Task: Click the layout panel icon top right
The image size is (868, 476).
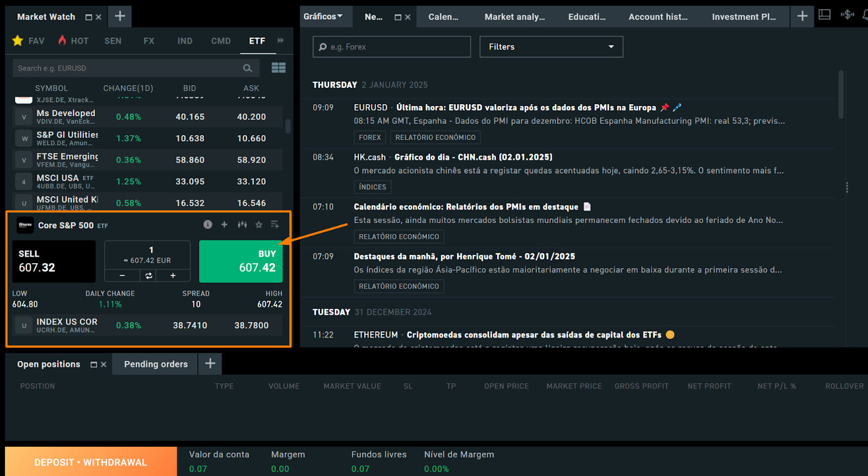Action: 825,15
